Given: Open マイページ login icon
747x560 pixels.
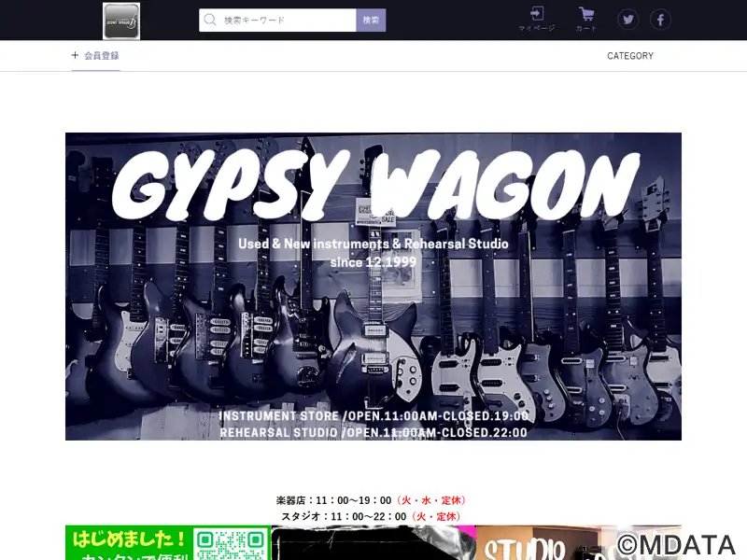Looking at the screenshot, I should (537, 19).
